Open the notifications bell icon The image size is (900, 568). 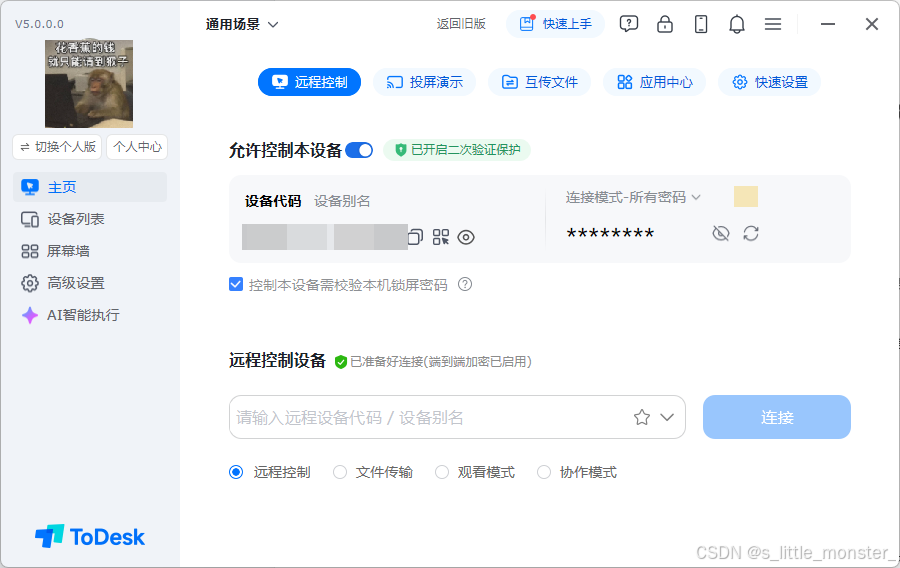pos(736,24)
